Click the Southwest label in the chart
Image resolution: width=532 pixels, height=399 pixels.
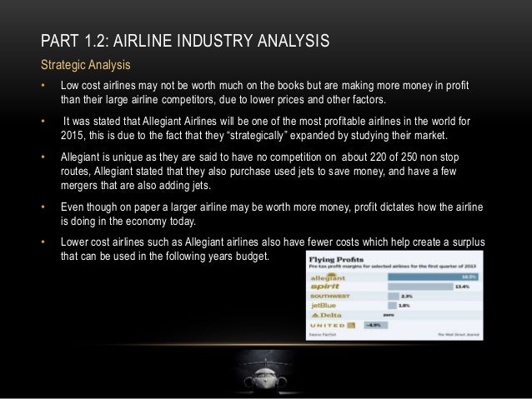pyautogui.click(x=329, y=297)
